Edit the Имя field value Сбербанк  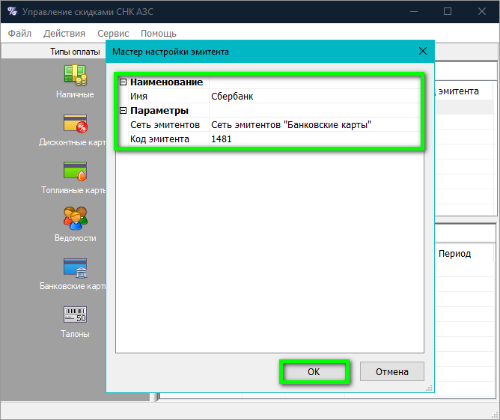tap(315, 96)
